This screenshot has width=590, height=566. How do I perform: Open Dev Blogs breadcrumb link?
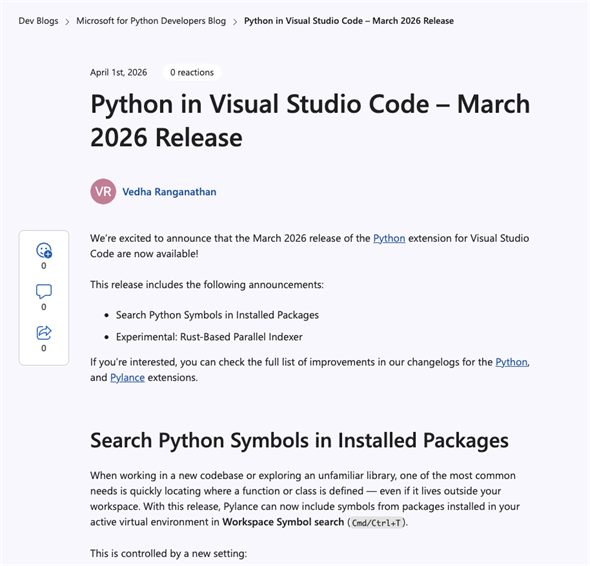click(38, 21)
